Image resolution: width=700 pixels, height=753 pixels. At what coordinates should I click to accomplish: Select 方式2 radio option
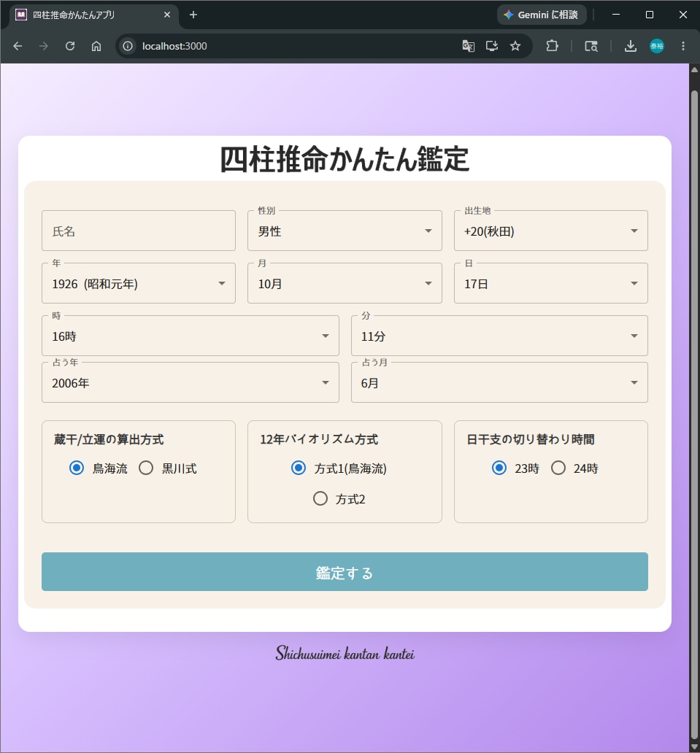pos(320,498)
